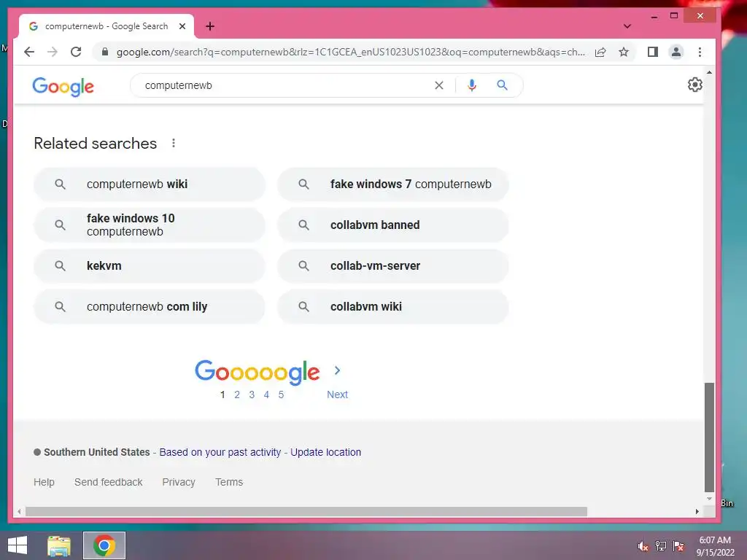Image resolution: width=747 pixels, height=560 pixels.
Task: Open the Windows Start menu
Action: pos(18,545)
